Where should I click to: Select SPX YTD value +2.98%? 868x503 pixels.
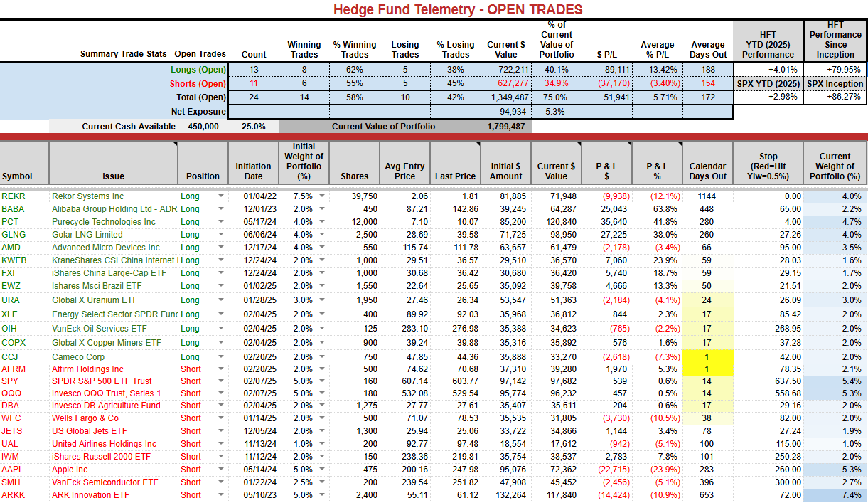(768, 97)
